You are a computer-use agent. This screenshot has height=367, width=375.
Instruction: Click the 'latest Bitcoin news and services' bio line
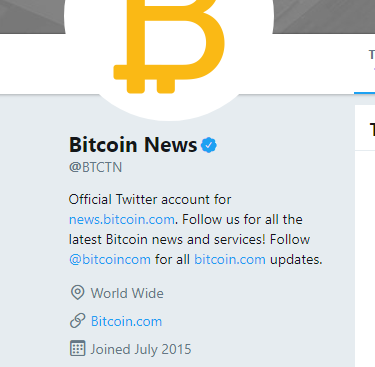189,239
